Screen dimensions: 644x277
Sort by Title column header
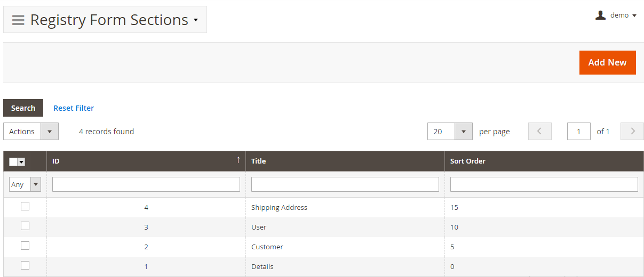(259, 161)
